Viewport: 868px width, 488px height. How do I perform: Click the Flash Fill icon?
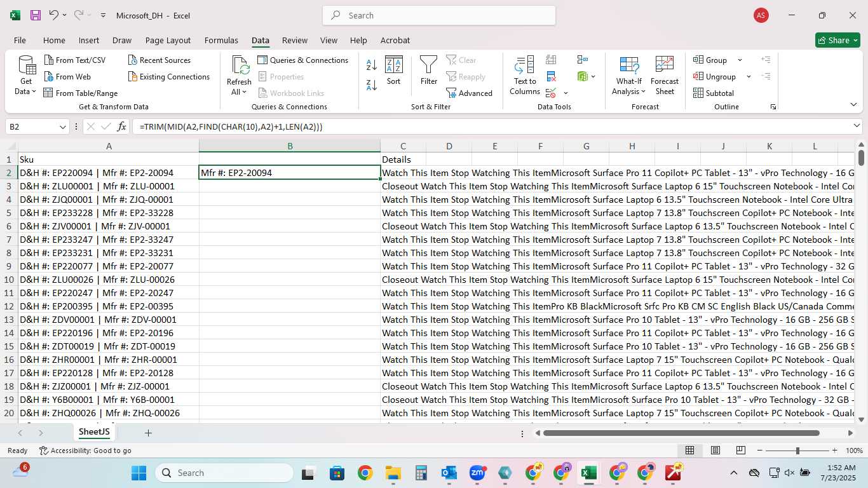[551, 60]
